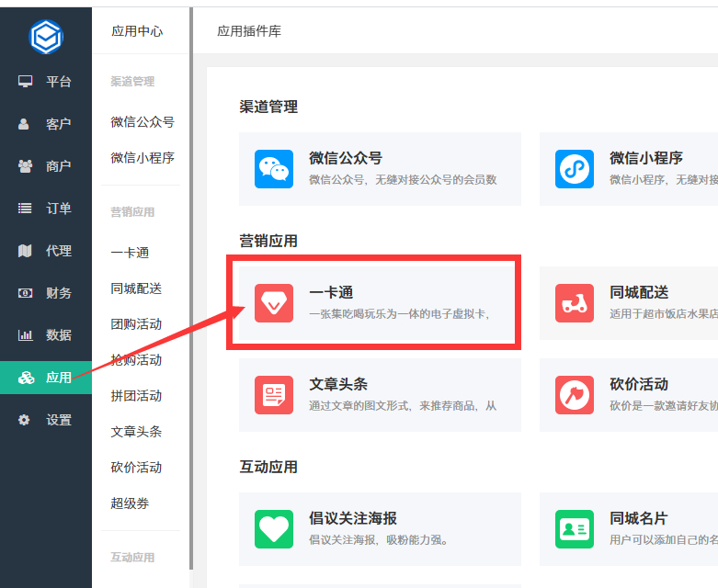
Task: Open 设置 in the main navigation
Action: pos(46,420)
